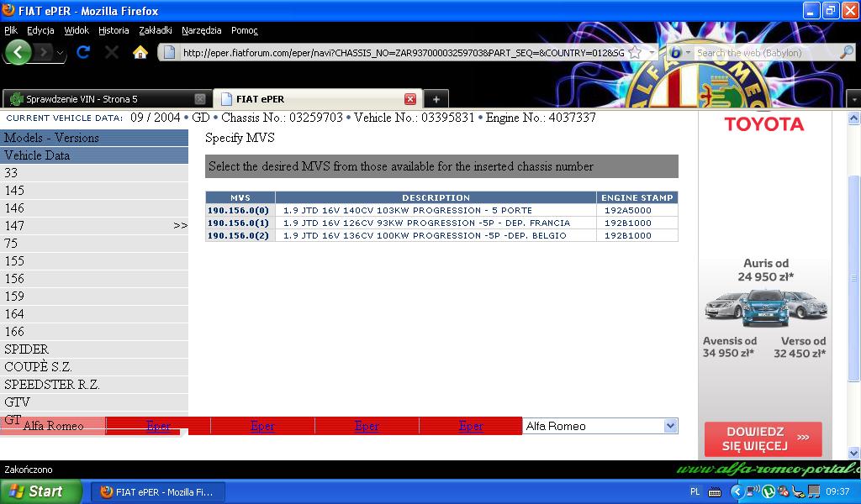Open the Alfa Romeo make dropdown
861x504 pixels.
(x=600, y=426)
